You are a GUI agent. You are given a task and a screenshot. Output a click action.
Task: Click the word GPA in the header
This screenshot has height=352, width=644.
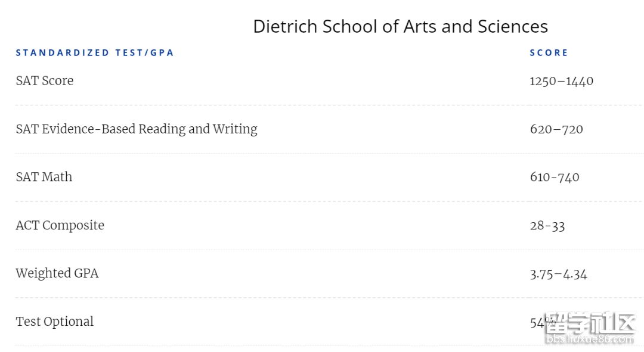pyautogui.click(x=162, y=52)
